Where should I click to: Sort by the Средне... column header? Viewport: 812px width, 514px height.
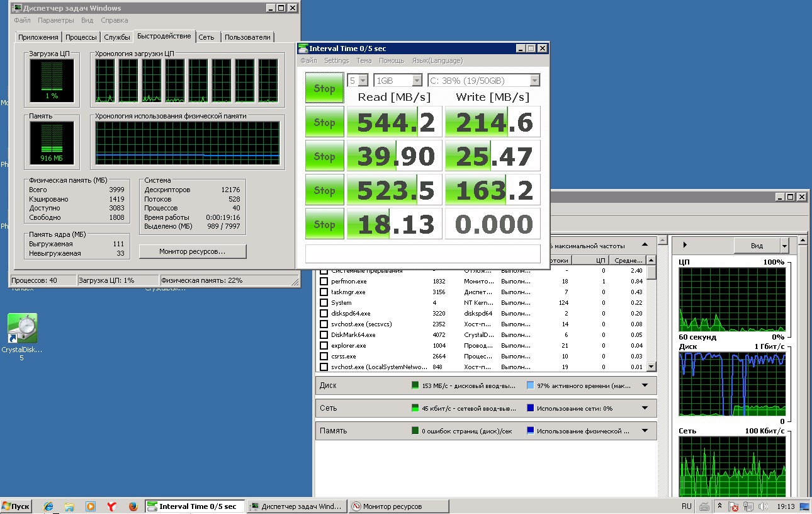(628, 260)
